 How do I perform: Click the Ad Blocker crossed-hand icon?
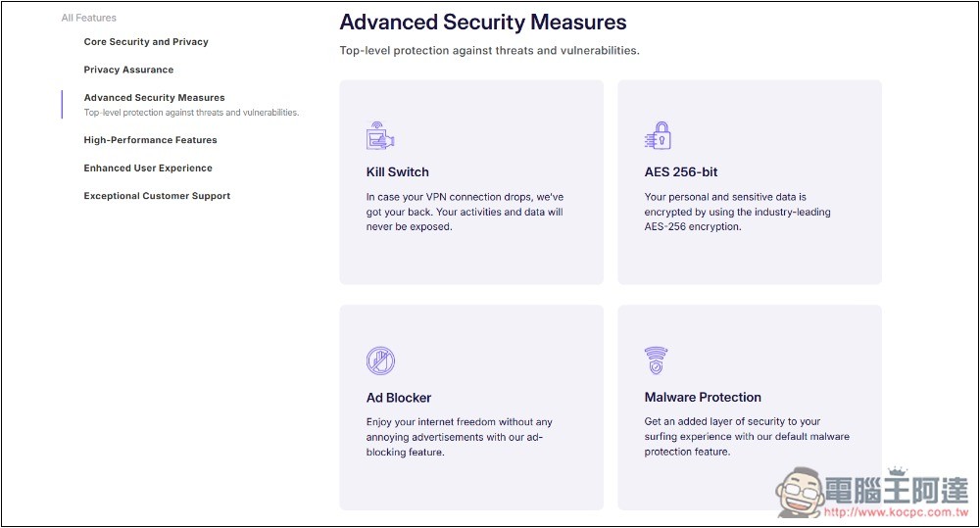pyautogui.click(x=380, y=360)
